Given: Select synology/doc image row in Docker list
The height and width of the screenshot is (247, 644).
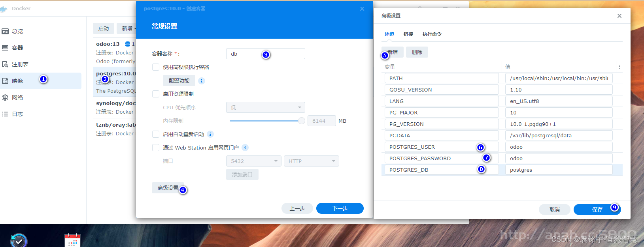Looking at the screenshot, I should click(x=115, y=107).
